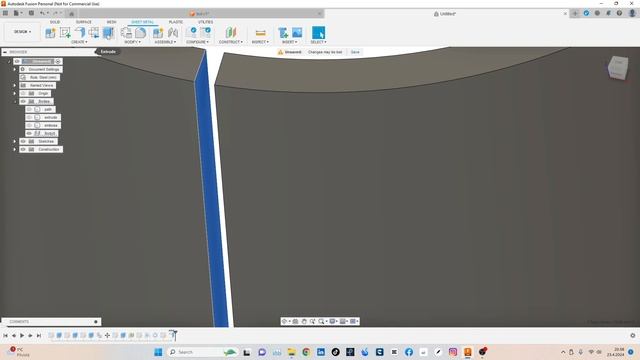This screenshot has height=360, width=640.
Task: Expand the Sketches folder
Action: click(x=15, y=141)
